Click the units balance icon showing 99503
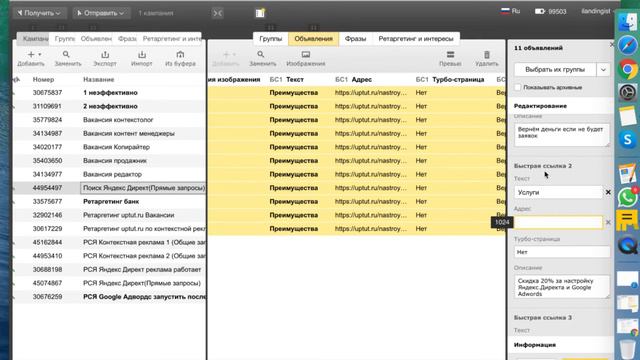The width and height of the screenshot is (640, 360). [540, 11]
